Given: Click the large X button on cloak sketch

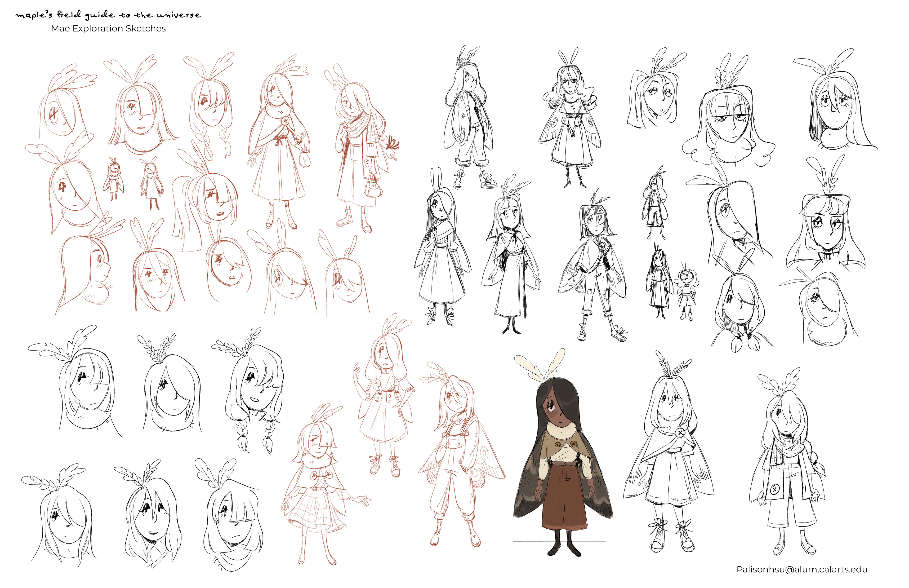Looking at the screenshot, I should (x=680, y=433).
